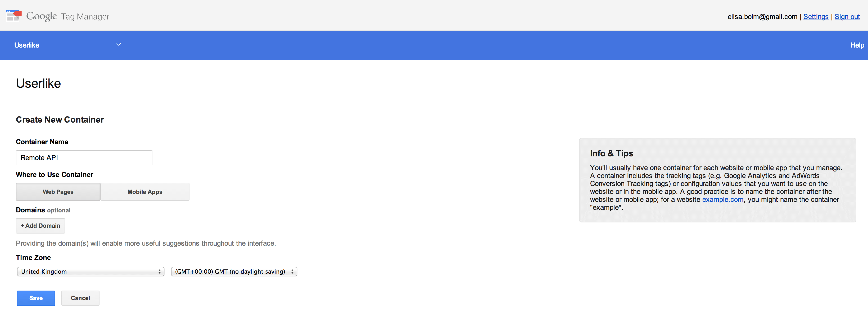868x317 pixels.
Task: Click the Google wordmark in header
Action: pyautogui.click(x=42, y=16)
